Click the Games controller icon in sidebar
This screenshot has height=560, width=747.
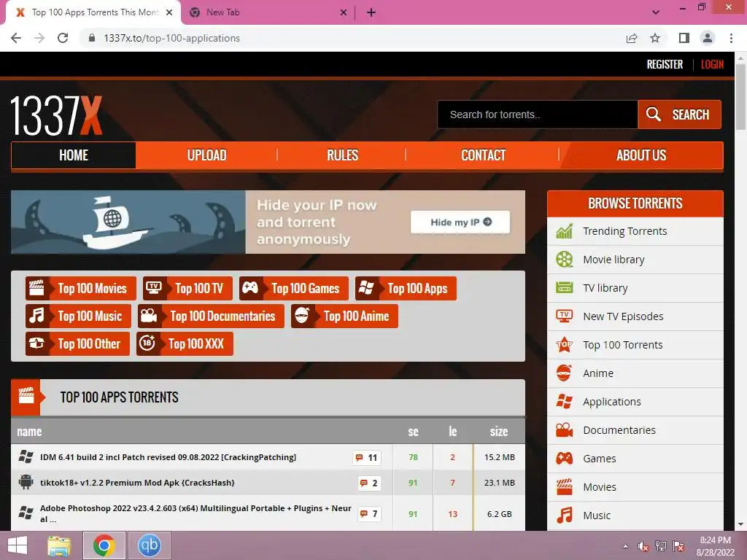pos(565,459)
